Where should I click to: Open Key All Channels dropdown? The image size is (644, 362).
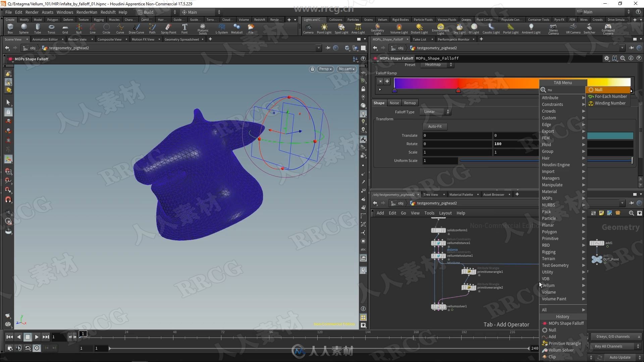617,346
